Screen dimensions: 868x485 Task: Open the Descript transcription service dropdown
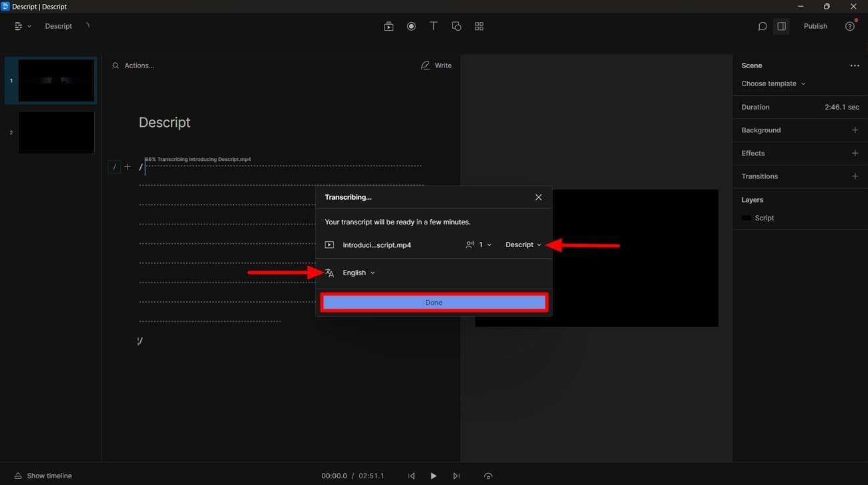(523, 245)
